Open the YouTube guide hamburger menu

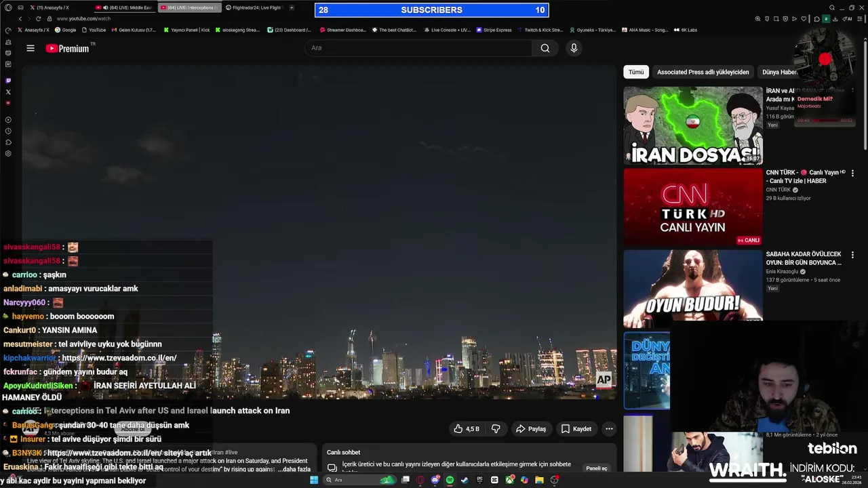(31, 48)
